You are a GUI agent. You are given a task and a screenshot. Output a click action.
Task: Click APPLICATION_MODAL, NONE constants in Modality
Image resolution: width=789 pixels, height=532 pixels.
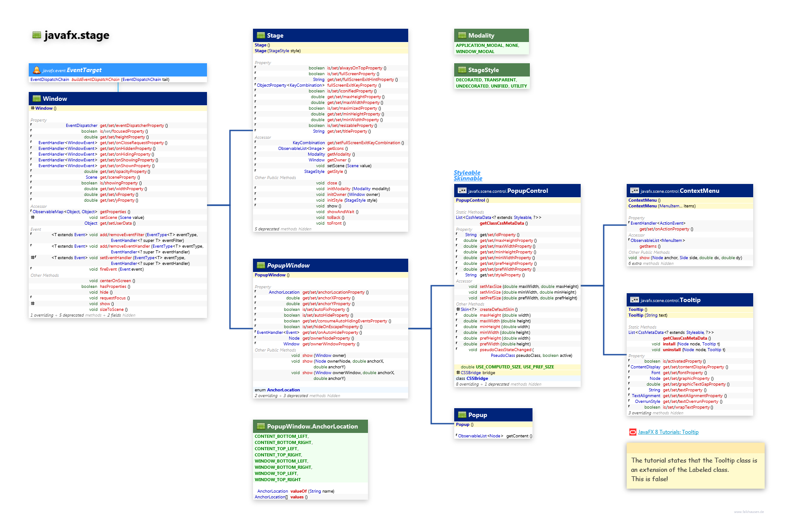coord(487,45)
